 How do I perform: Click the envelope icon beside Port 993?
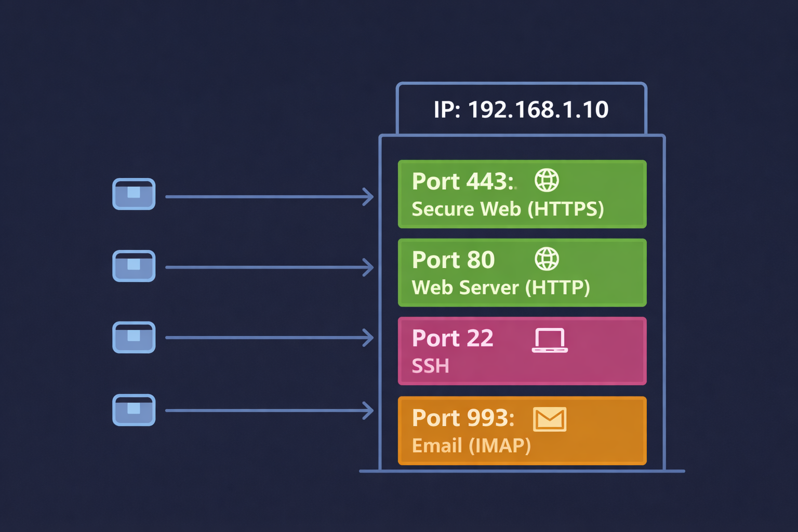tap(550, 419)
